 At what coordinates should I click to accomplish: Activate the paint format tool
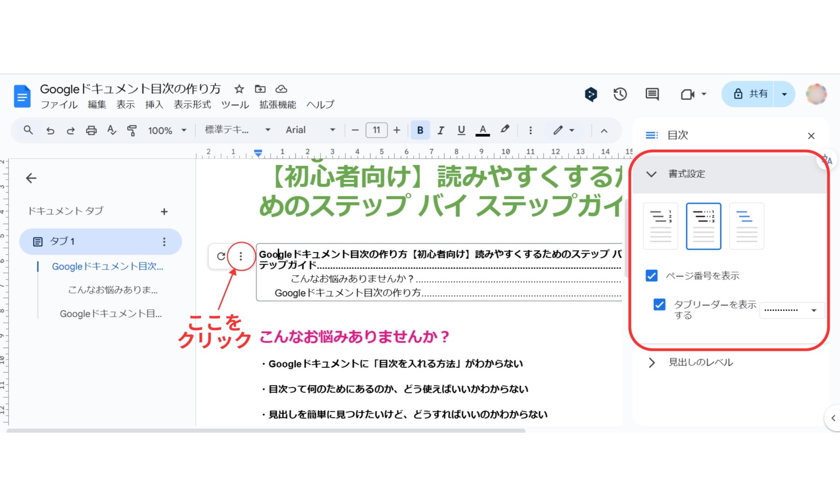click(x=132, y=130)
